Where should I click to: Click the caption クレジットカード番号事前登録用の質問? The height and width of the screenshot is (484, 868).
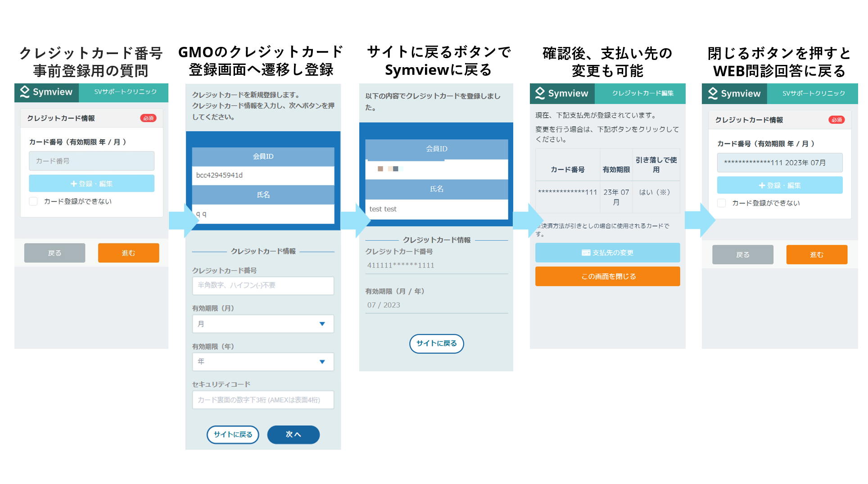[x=90, y=62]
